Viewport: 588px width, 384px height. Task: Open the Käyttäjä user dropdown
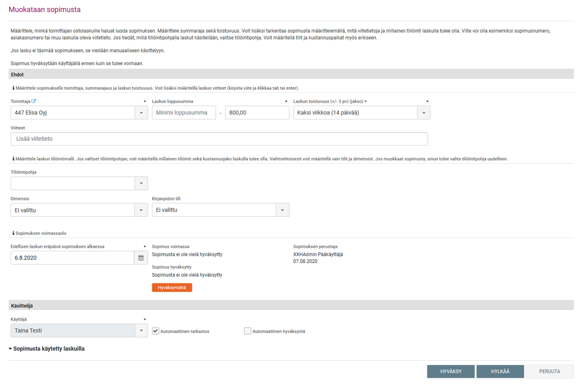pyautogui.click(x=141, y=330)
